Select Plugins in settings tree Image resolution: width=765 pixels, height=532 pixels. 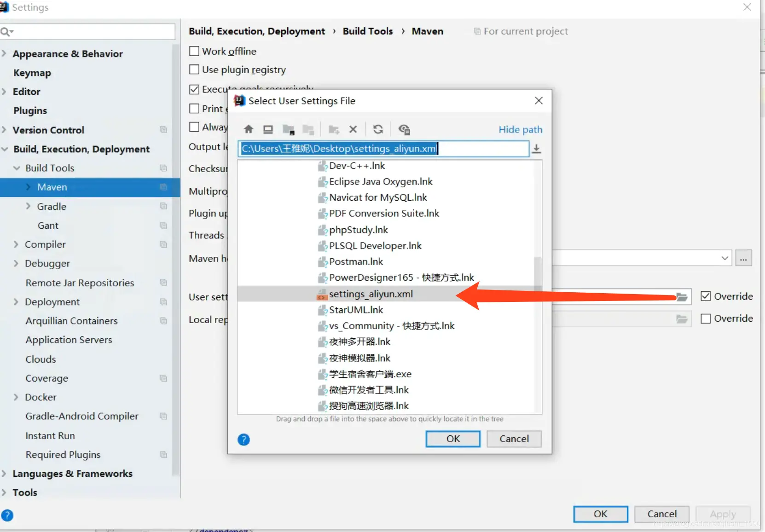(x=30, y=110)
